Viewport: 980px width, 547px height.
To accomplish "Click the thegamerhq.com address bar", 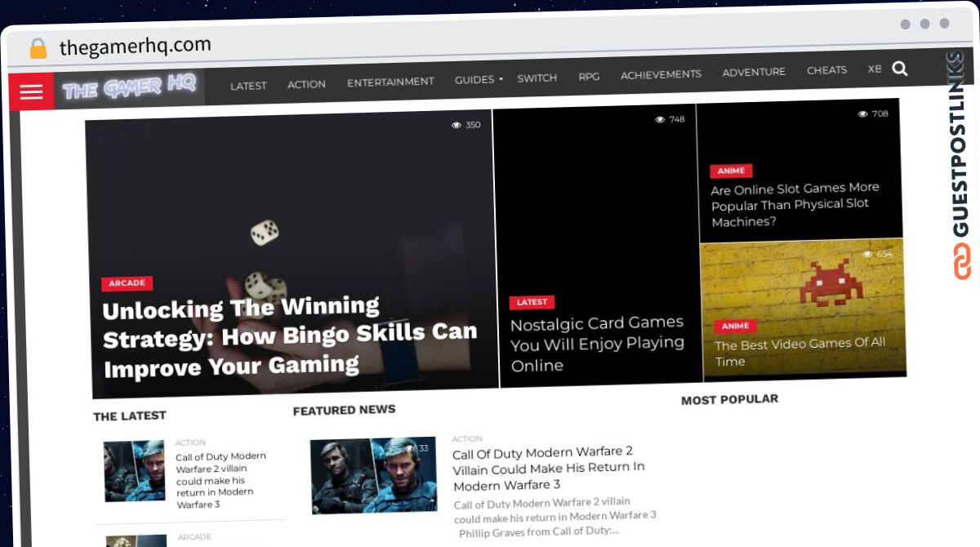I will click(136, 47).
